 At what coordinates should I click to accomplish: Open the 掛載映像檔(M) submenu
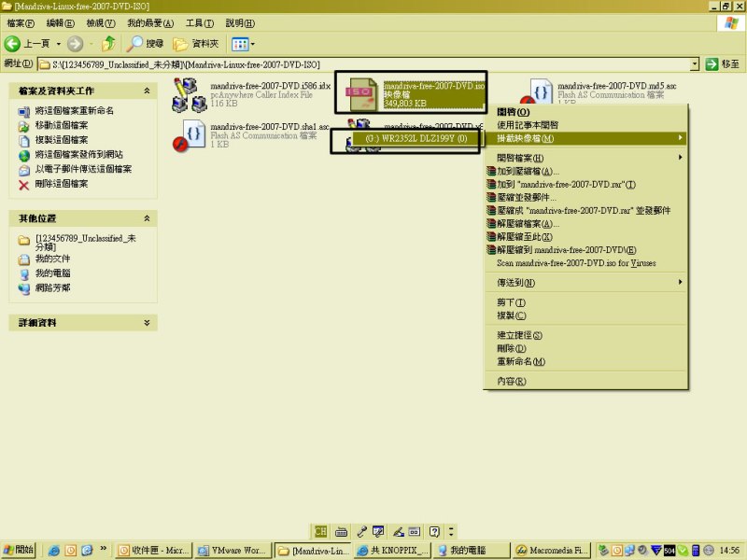585,138
